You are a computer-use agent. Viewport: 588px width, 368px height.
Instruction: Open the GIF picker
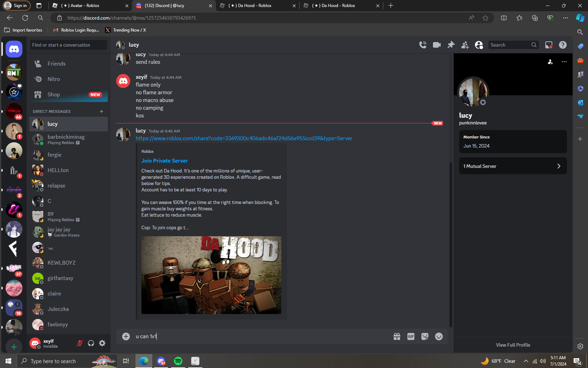pyautogui.click(x=411, y=336)
